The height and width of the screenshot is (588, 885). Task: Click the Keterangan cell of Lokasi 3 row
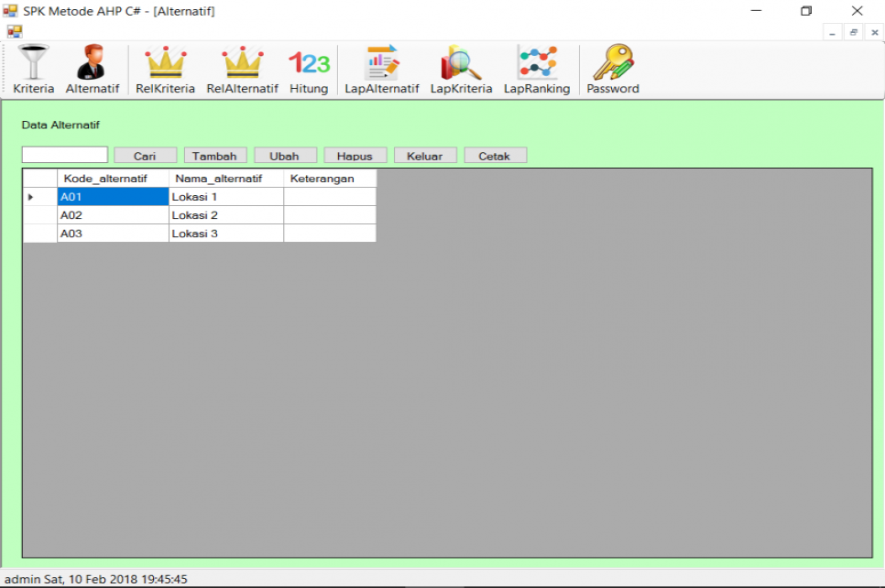click(330, 233)
